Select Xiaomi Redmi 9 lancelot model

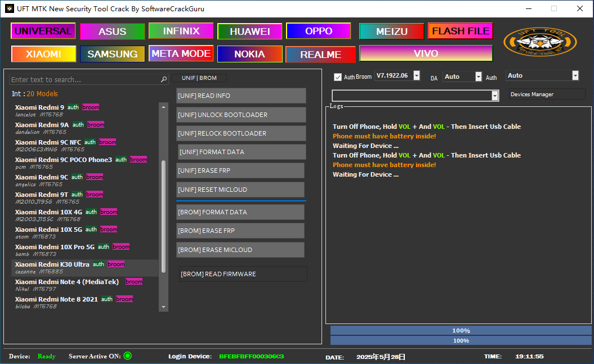point(86,111)
